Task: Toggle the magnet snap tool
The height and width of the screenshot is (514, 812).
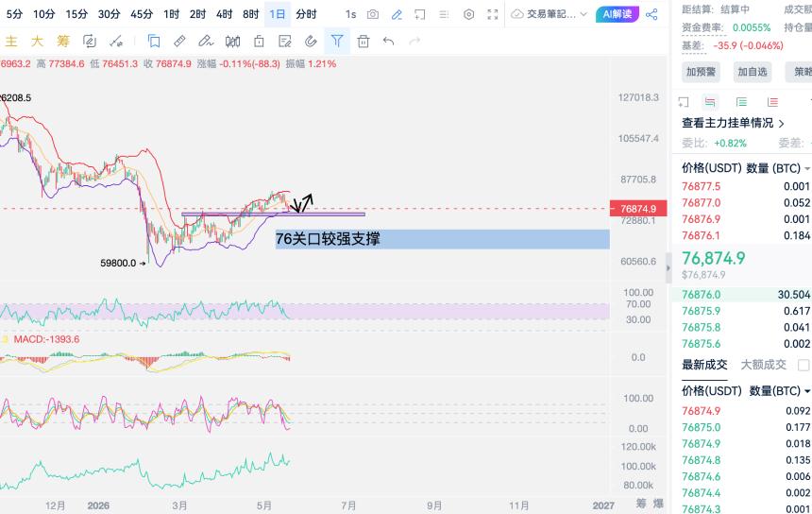Action: click(311, 41)
